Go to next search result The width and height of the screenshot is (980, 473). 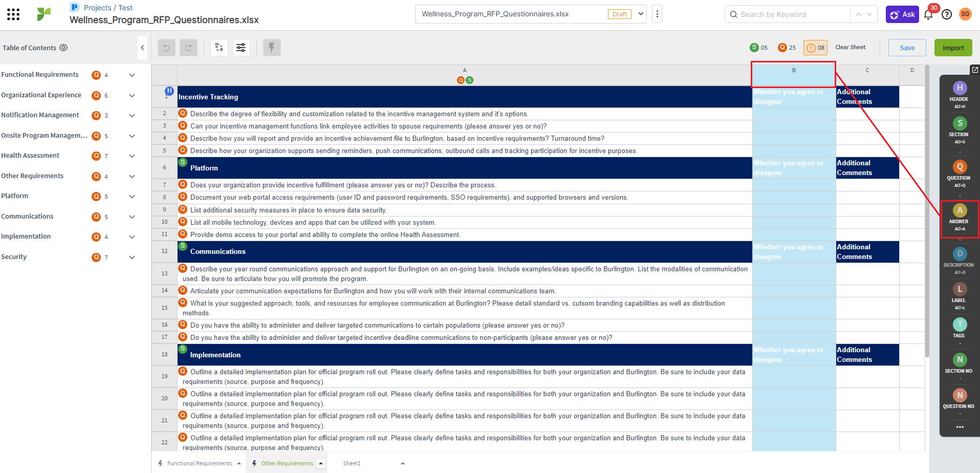click(869, 14)
